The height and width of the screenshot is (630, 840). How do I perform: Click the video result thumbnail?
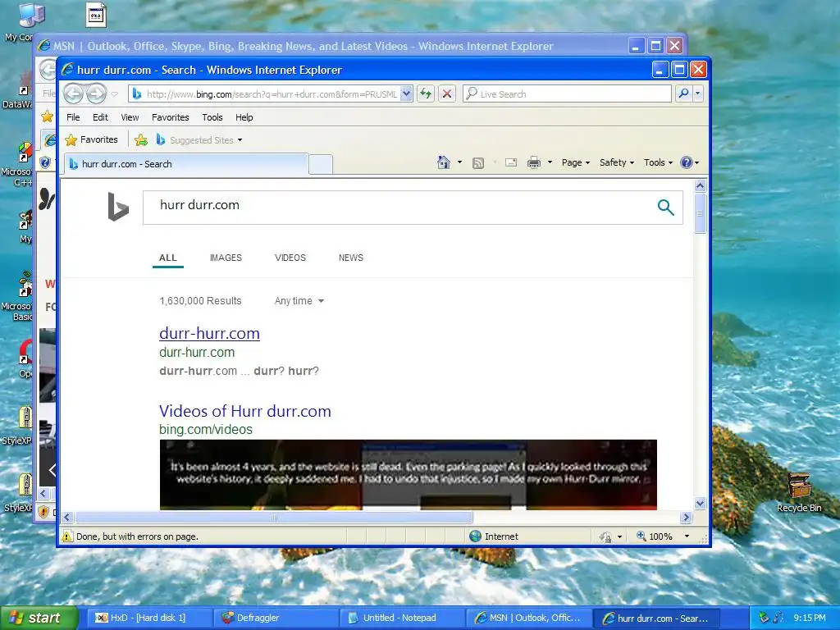409,475
